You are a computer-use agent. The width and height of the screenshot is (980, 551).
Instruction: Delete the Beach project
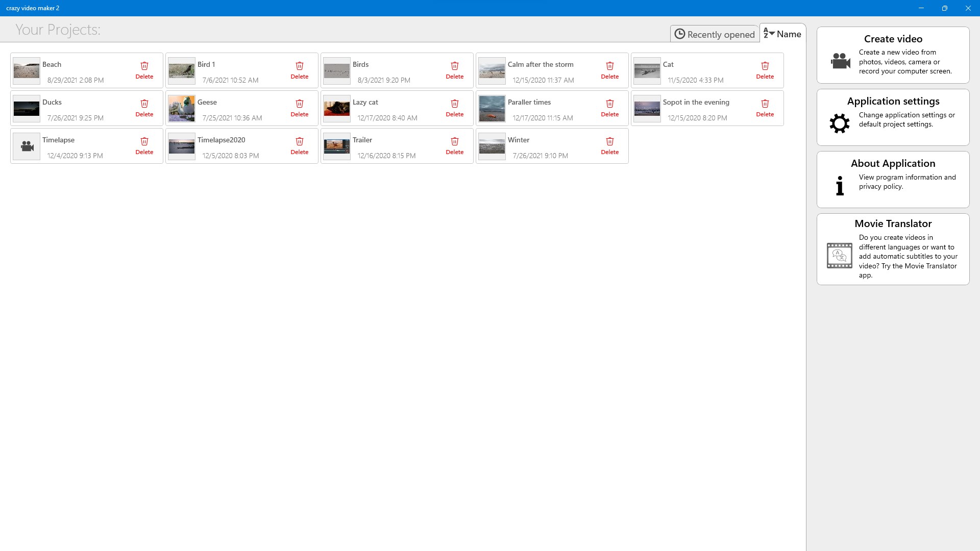click(x=144, y=70)
